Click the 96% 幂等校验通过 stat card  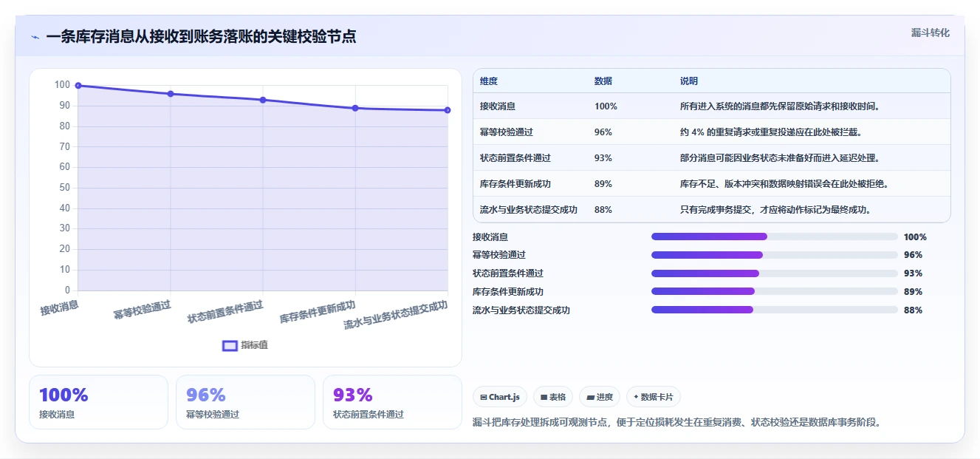click(x=246, y=402)
